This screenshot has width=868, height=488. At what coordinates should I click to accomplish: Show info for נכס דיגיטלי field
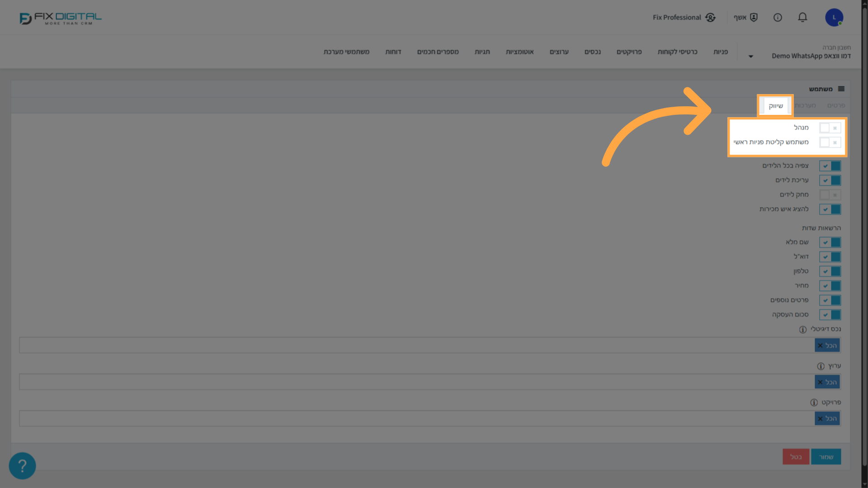point(803,329)
